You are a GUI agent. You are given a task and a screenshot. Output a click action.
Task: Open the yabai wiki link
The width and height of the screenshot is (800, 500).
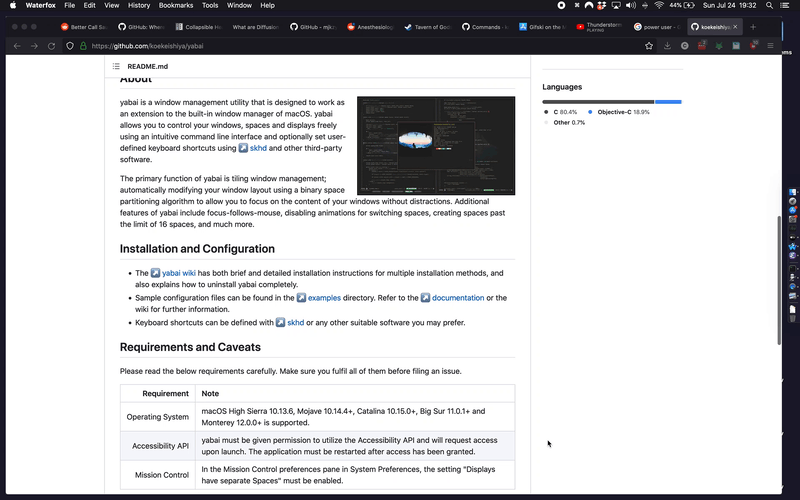179,273
